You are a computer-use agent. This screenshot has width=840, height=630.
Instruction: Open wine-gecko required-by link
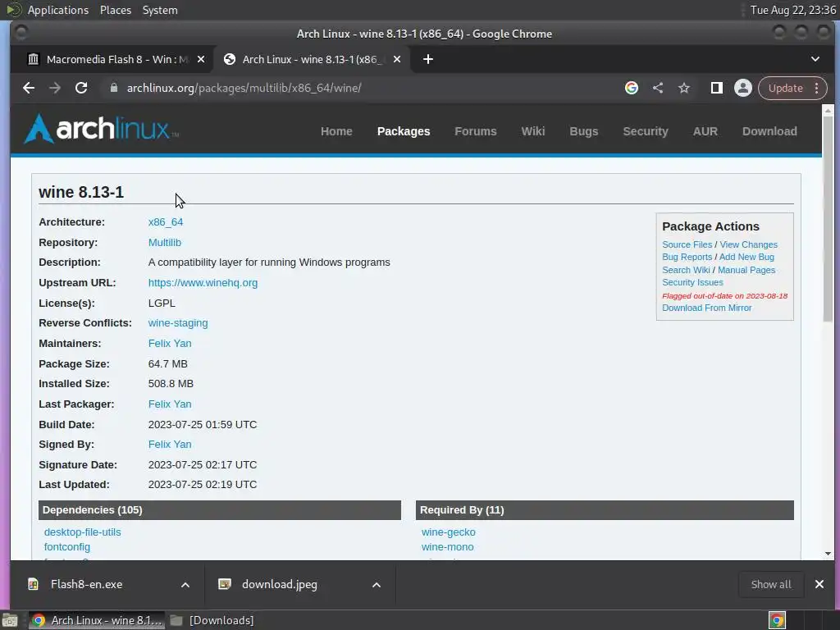click(x=449, y=532)
